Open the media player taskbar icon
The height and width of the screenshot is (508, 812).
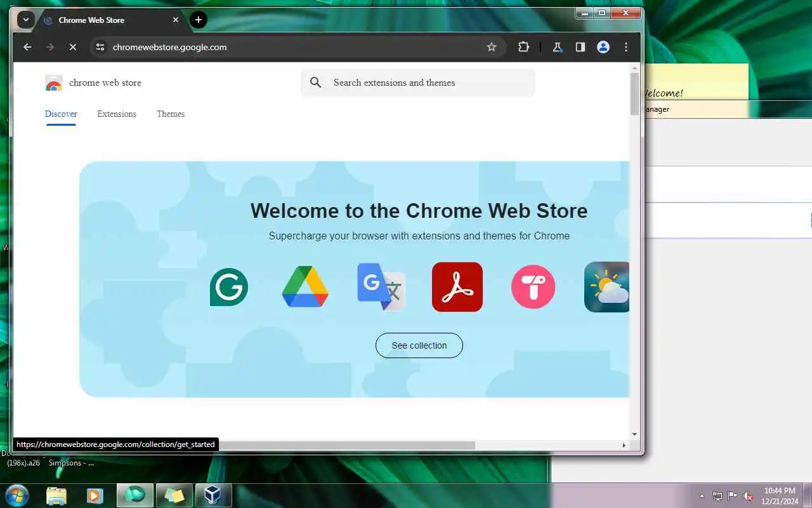(95, 495)
